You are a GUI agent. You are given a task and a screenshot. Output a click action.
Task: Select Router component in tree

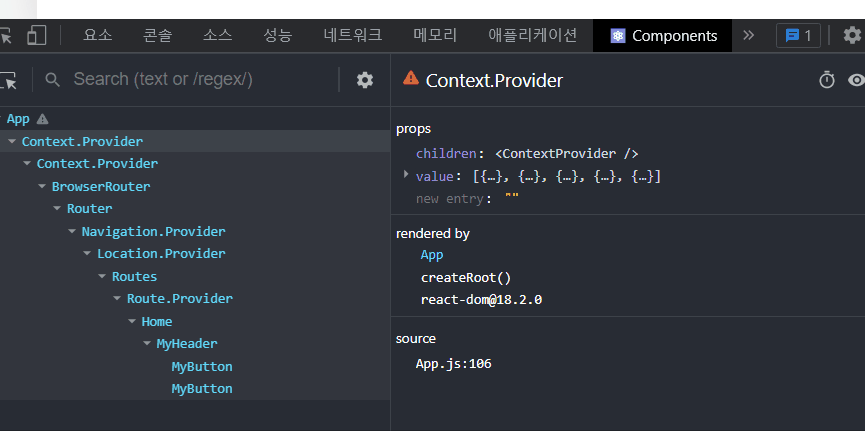click(x=89, y=209)
